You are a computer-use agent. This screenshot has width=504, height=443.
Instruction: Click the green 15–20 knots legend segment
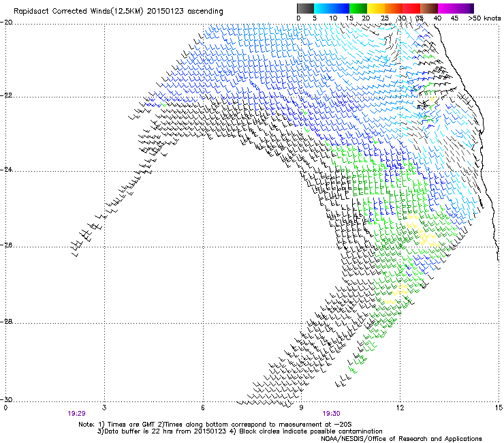pos(358,8)
